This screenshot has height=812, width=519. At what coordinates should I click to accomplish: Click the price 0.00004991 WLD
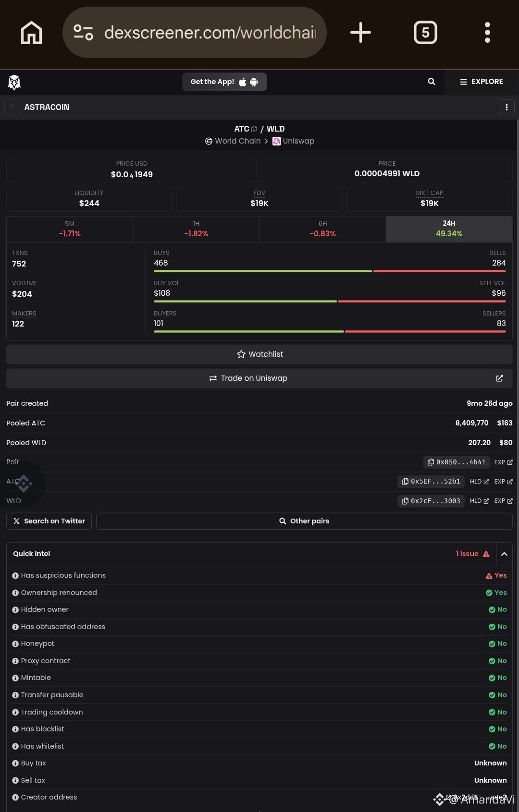[387, 173]
